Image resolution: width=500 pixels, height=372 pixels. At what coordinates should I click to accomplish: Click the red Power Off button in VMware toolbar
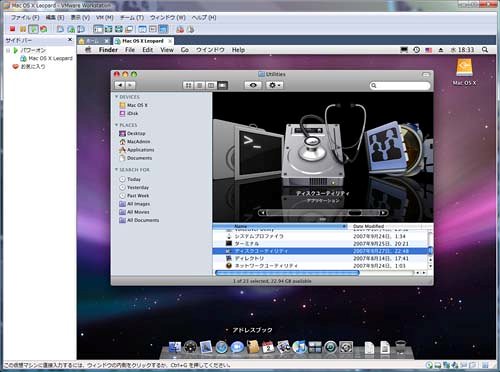12,29
